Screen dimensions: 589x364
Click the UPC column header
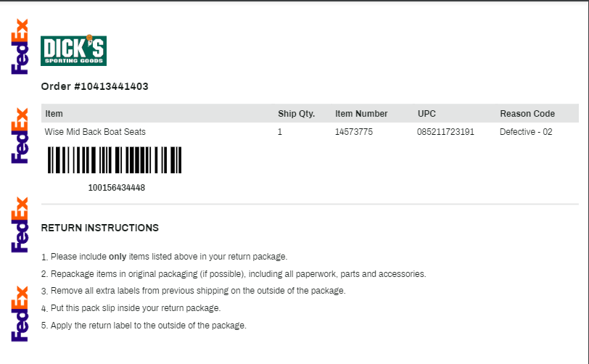point(427,113)
